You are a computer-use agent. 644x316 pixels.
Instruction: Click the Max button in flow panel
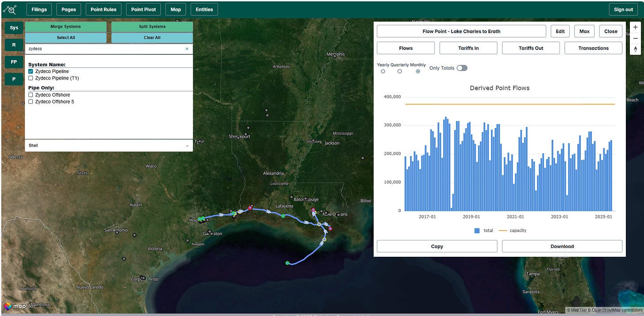tap(584, 31)
